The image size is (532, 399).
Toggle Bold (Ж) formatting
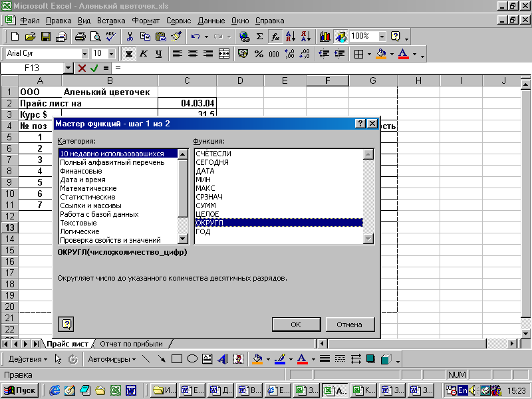[128, 54]
